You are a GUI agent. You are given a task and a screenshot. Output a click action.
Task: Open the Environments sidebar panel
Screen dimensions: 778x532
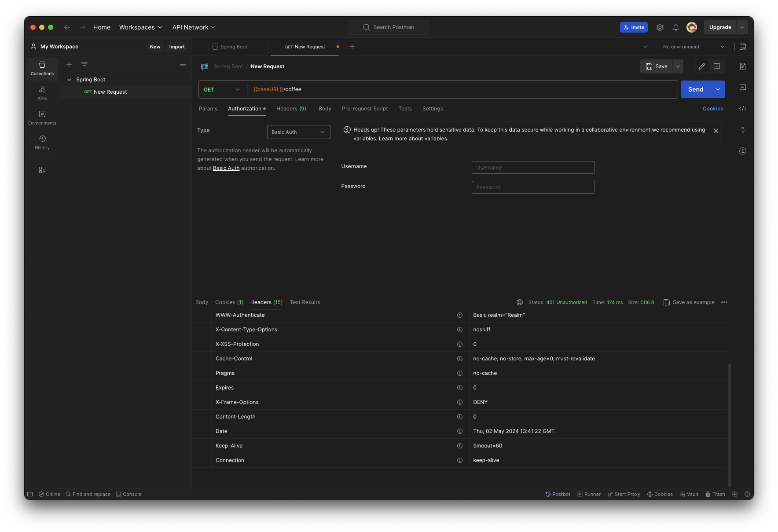[42, 118]
